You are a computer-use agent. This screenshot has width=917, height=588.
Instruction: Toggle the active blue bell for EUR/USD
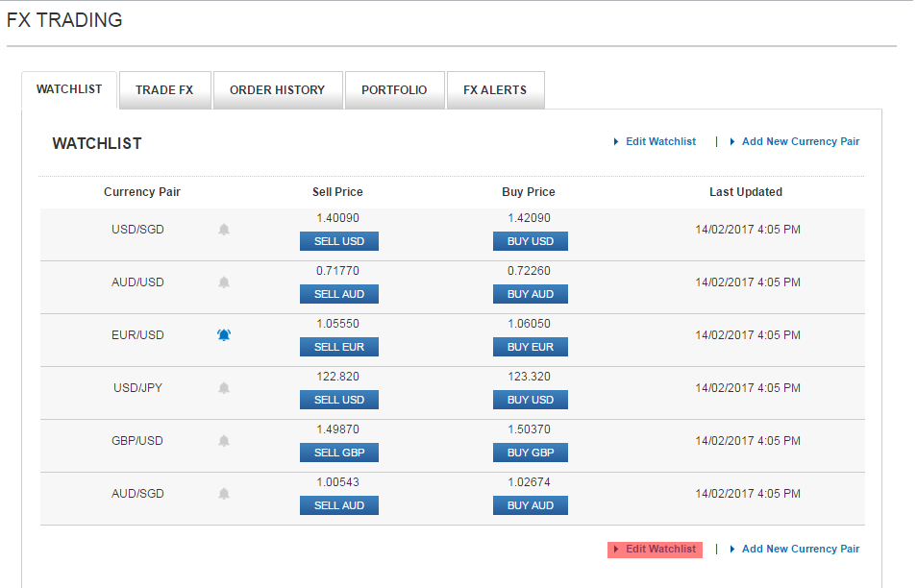224,335
